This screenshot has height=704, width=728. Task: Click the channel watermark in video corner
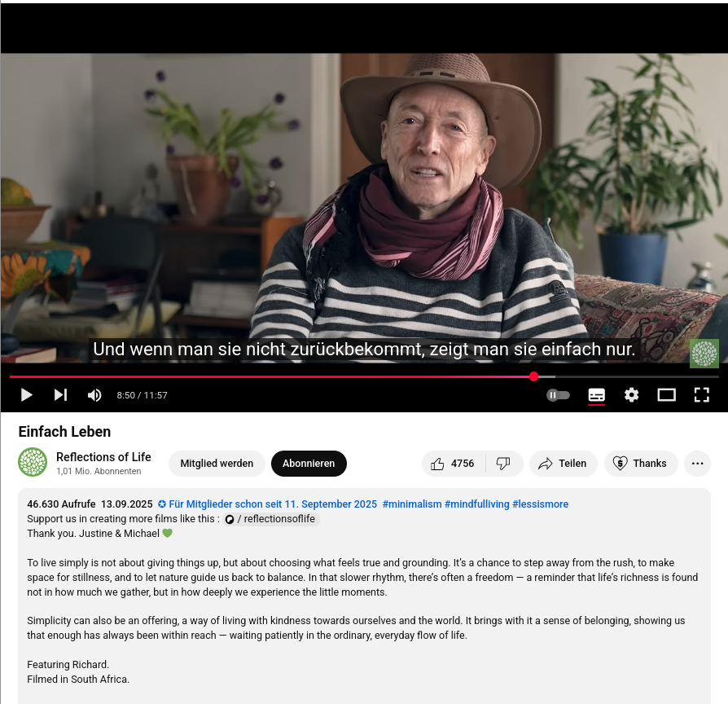tap(704, 353)
